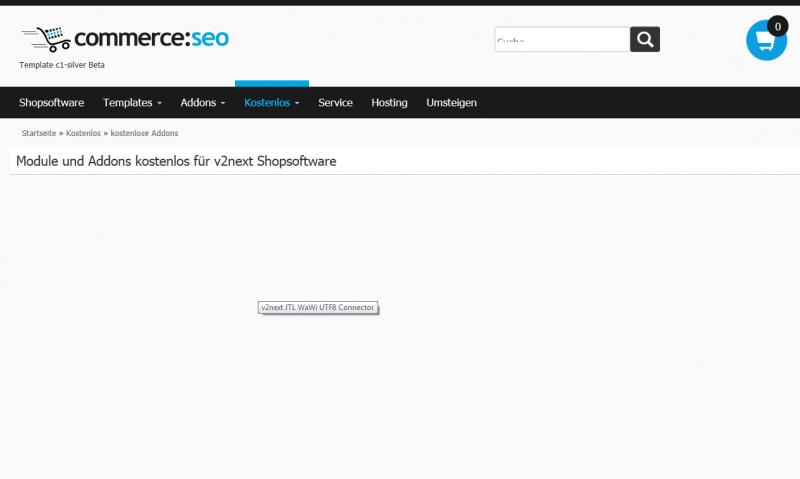Click the v2next JTL WaWi UTF8 Connector tooltip
This screenshot has height=479, width=800.
click(x=317, y=308)
